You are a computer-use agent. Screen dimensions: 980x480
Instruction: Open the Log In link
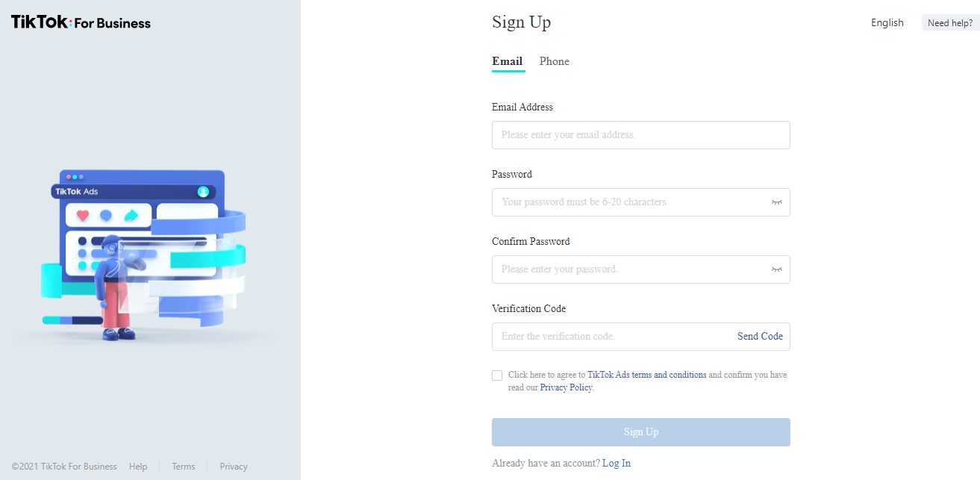pyautogui.click(x=617, y=464)
